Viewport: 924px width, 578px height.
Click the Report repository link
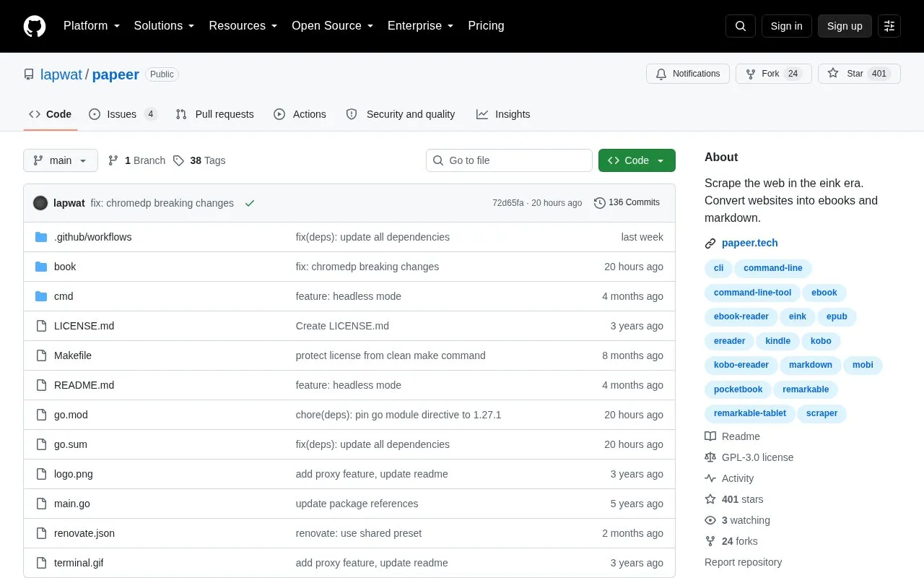[743, 562]
